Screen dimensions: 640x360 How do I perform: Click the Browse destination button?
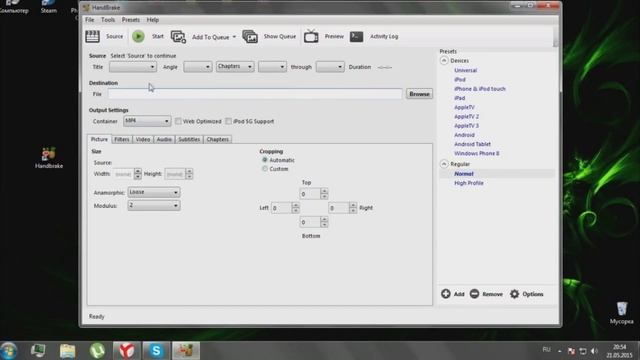tap(419, 94)
